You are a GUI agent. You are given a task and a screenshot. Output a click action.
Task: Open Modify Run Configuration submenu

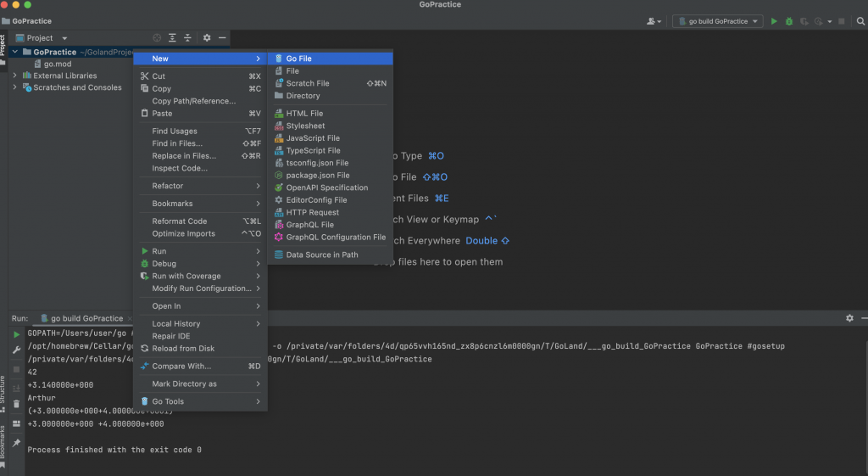coord(200,288)
